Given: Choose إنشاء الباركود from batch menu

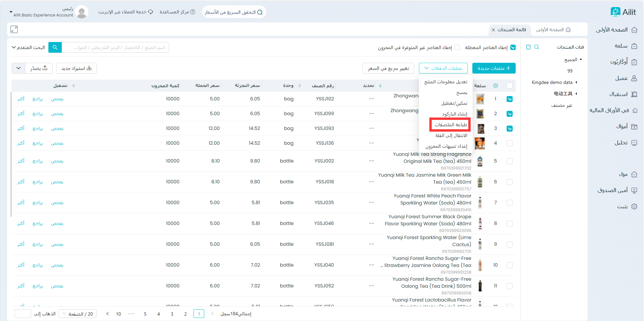Looking at the screenshot, I should click(x=454, y=114).
